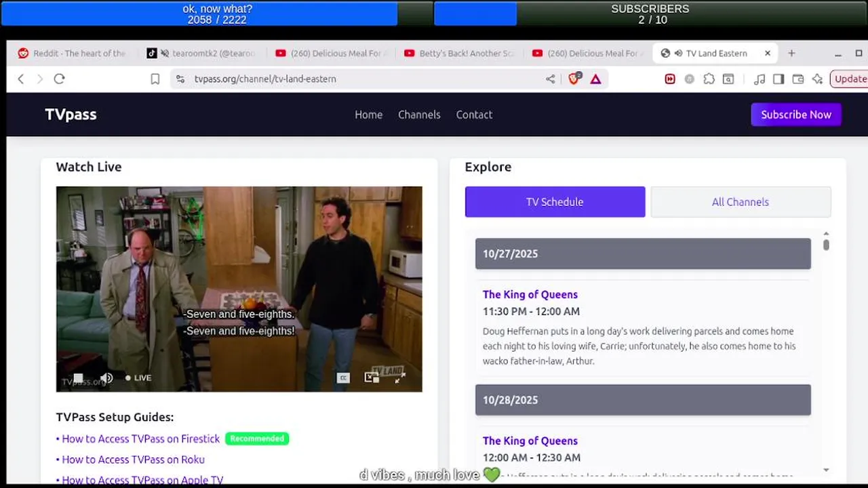Image resolution: width=868 pixels, height=488 pixels.
Task: Click the red fast-forward extension icon
Action: coord(670,79)
